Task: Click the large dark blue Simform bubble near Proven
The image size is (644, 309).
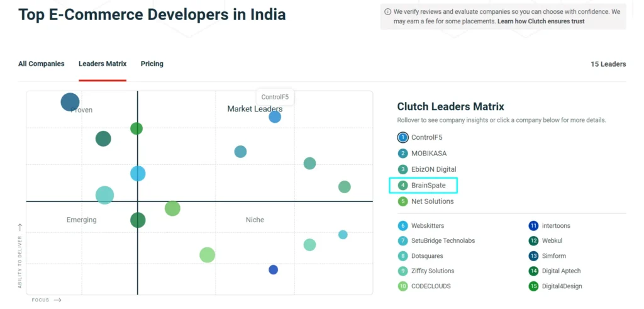Action: [x=70, y=102]
